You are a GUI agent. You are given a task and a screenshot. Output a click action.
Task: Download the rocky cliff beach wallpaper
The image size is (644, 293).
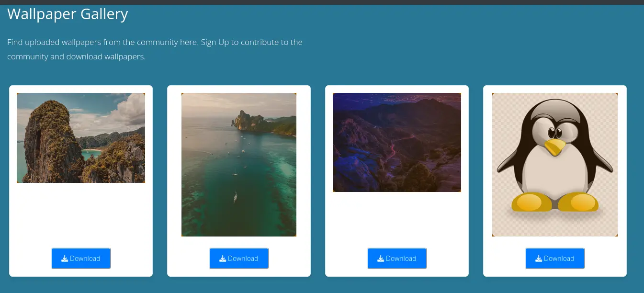[81, 259]
